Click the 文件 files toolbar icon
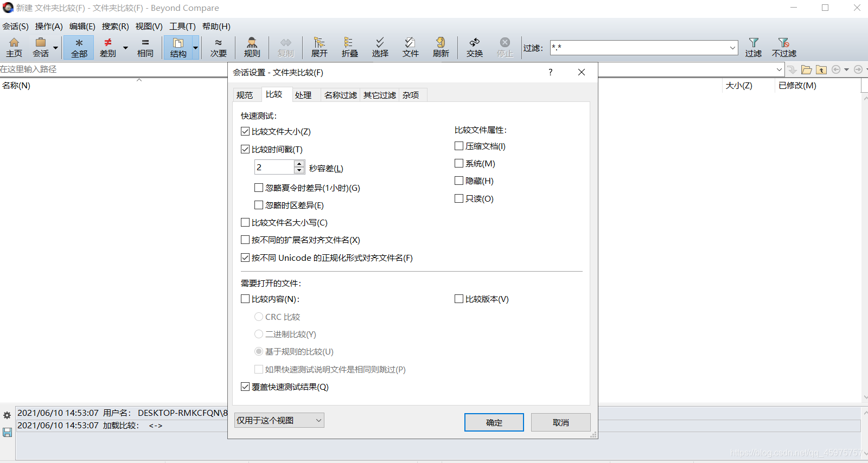This screenshot has width=868, height=463. click(410, 48)
